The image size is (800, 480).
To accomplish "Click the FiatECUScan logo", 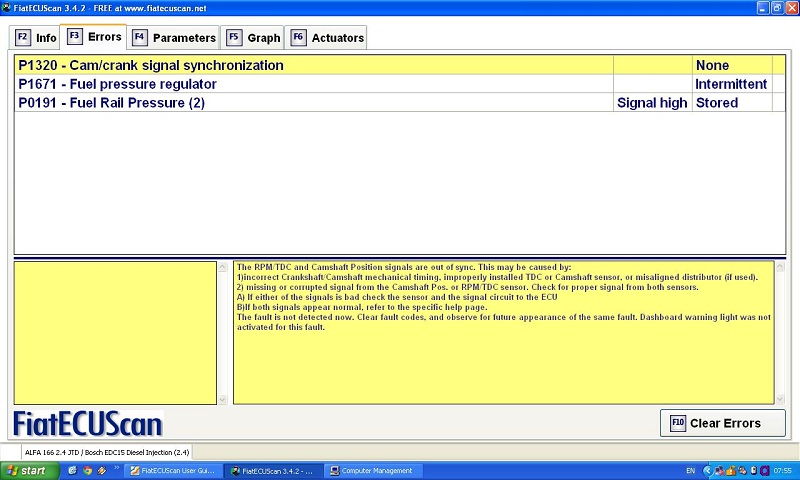I will [x=88, y=424].
